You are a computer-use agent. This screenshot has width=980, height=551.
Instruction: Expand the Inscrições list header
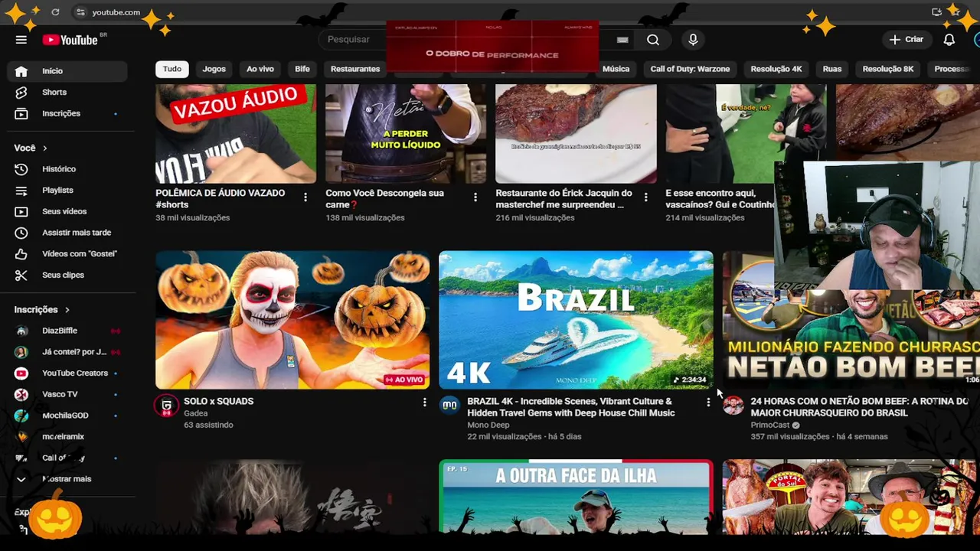[42, 310]
